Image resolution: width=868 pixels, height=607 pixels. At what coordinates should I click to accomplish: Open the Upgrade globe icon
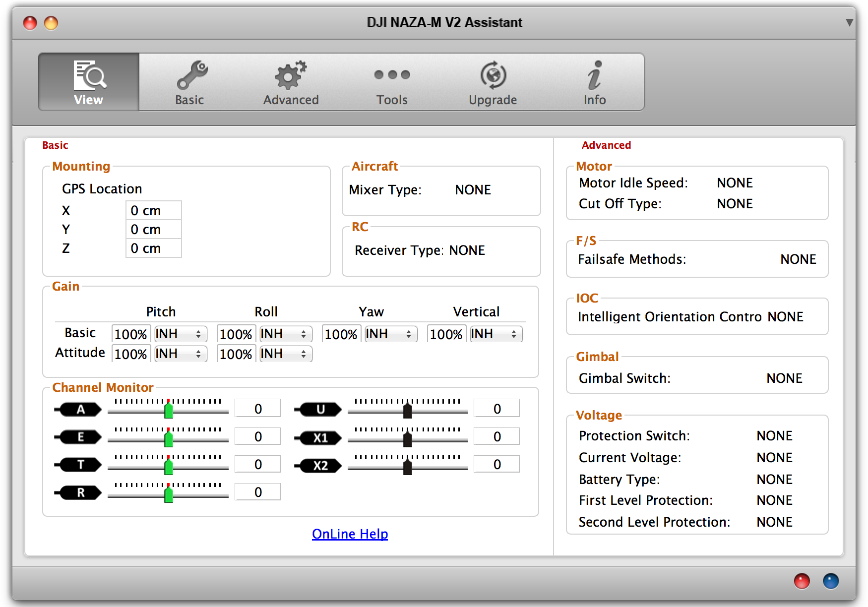(493, 82)
